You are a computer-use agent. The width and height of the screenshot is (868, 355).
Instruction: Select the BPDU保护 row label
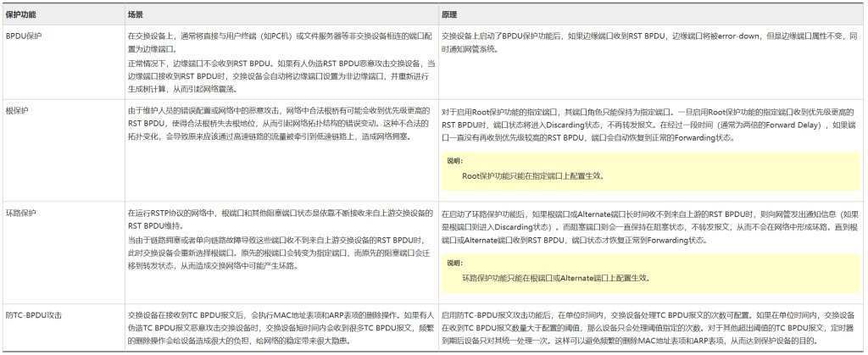click(x=24, y=36)
